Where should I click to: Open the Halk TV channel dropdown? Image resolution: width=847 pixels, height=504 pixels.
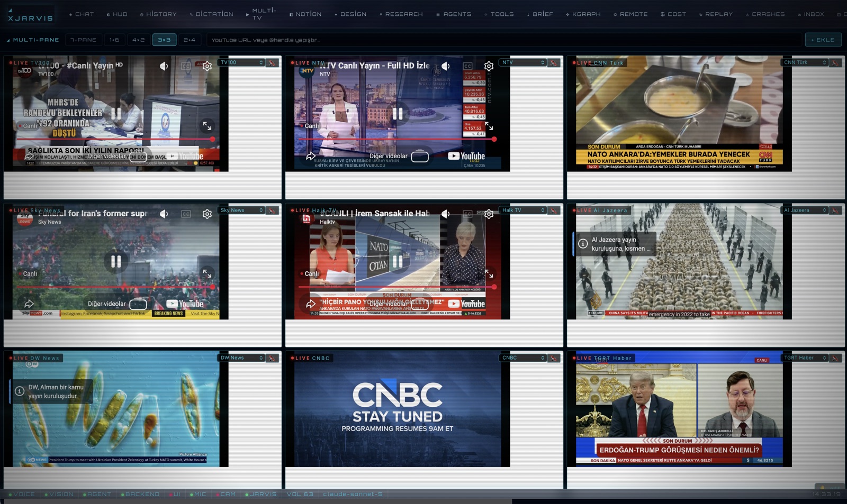point(523,210)
